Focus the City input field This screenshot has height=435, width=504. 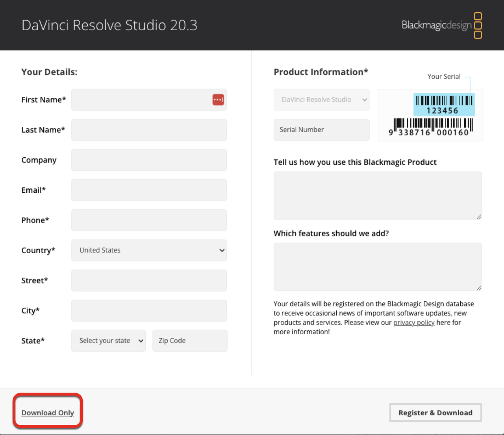[x=149, y=311]
